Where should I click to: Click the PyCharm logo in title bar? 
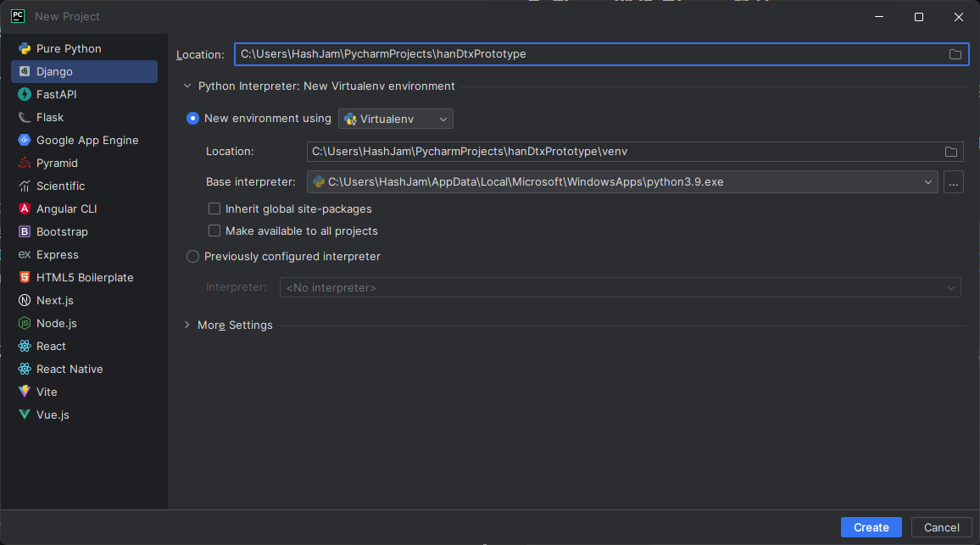coord(18,16)
